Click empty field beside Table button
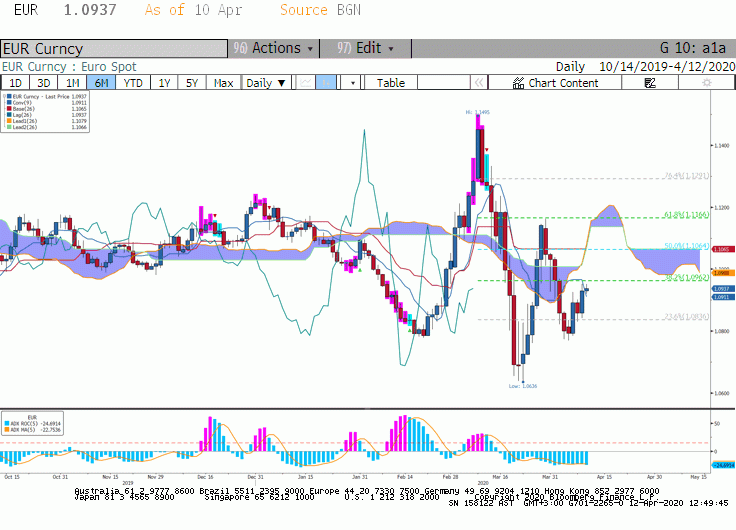736x530 pixels. tap(444, 83)
